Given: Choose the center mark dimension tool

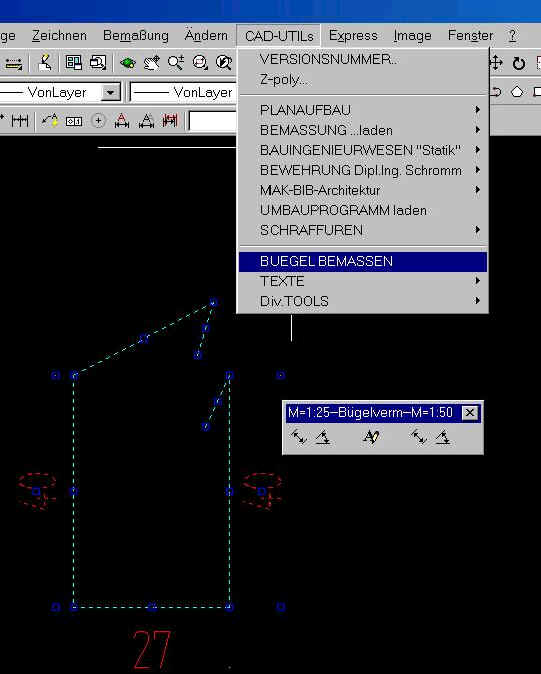Looking at the screenshot, I should click(98, 121).
